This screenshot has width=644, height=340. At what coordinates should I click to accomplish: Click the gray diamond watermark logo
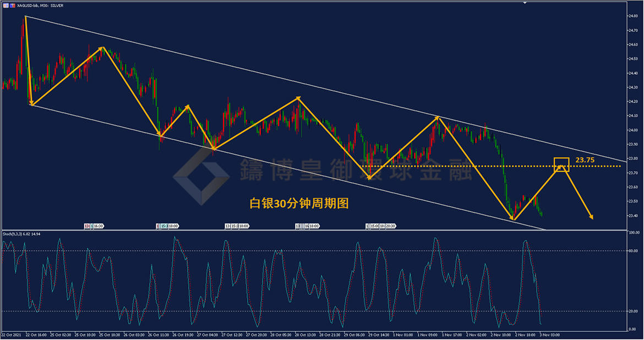pos(201,176)
